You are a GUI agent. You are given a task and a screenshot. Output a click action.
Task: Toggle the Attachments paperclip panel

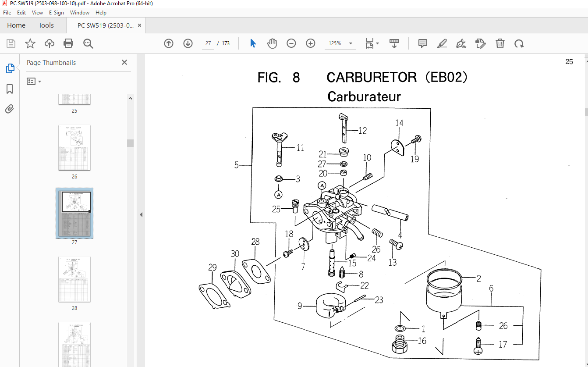tap(10, 109)
